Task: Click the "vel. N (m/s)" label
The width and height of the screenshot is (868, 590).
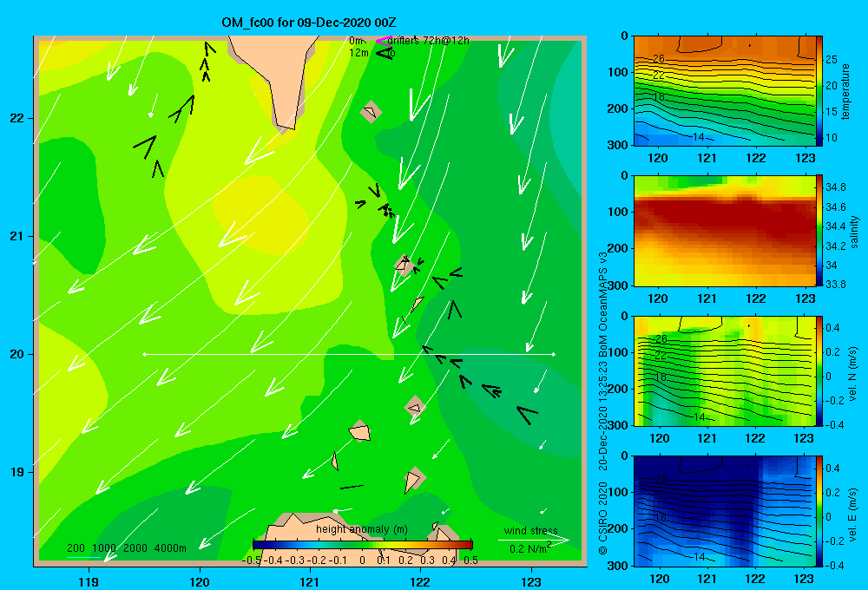Action: click(853, 374)
